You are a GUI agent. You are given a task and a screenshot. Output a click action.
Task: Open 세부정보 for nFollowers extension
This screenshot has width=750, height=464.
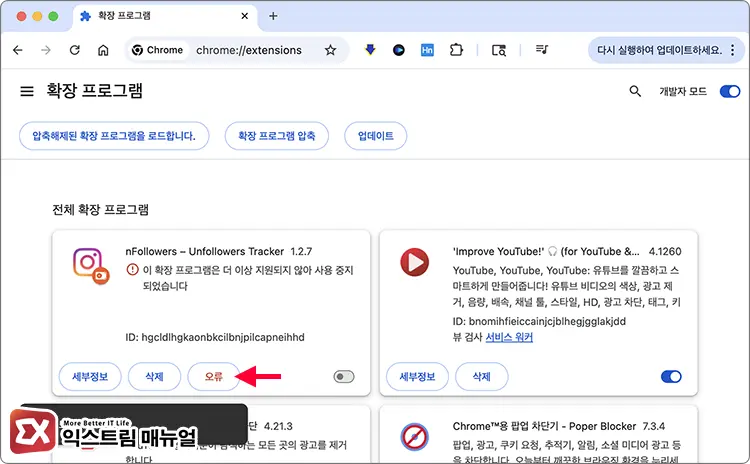click(90, 377)
